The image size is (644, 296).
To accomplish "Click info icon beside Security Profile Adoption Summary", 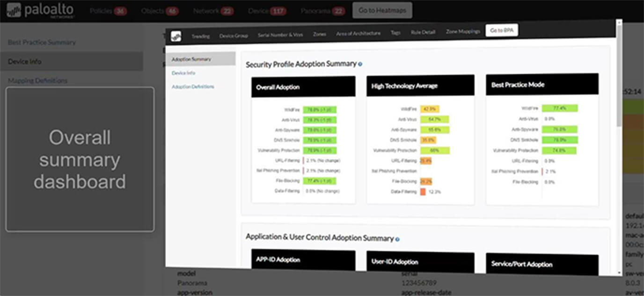I will [360, 64].
